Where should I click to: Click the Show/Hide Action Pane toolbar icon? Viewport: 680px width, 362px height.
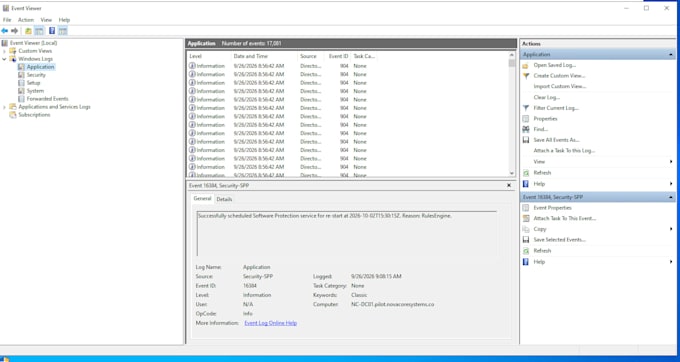pos(63,31)
